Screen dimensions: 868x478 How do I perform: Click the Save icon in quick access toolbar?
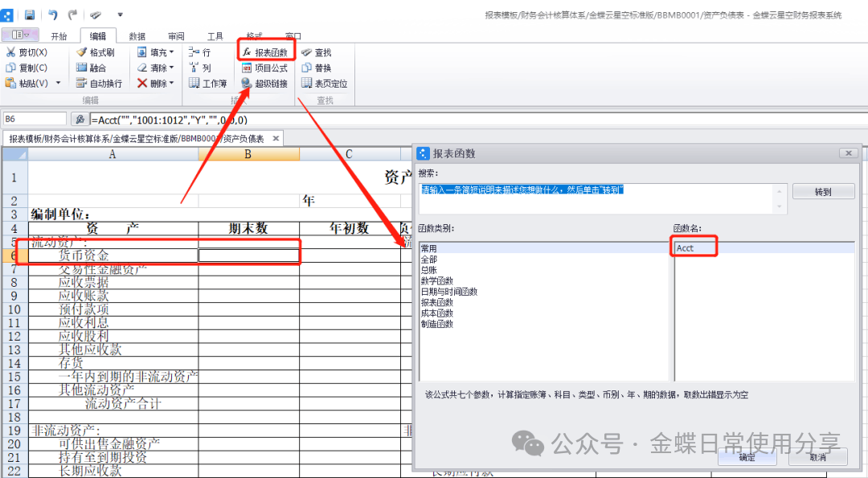[x=30, y=14]
